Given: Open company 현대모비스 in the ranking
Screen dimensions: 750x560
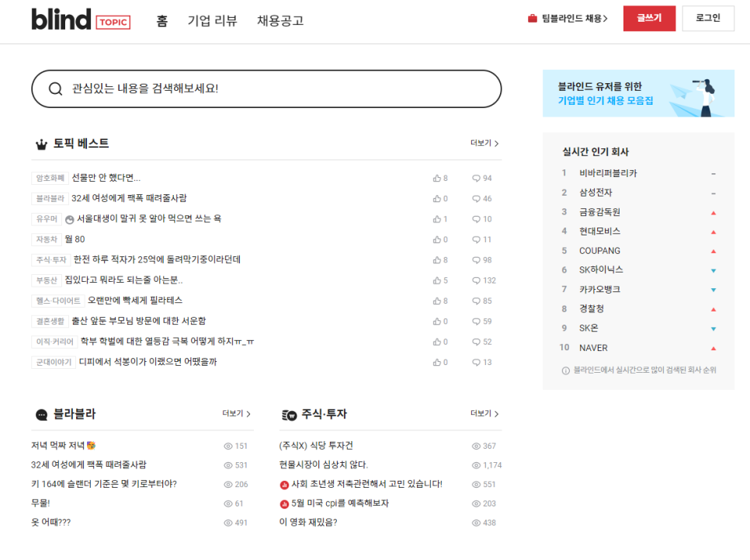Looking at the screenshot, I should [x=600, y=231].
